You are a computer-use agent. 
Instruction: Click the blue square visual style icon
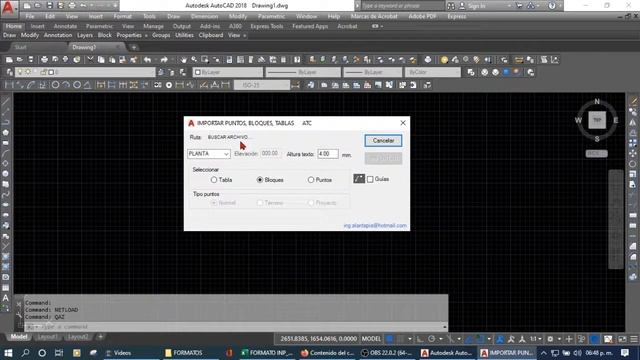click(x=506, y=72)
